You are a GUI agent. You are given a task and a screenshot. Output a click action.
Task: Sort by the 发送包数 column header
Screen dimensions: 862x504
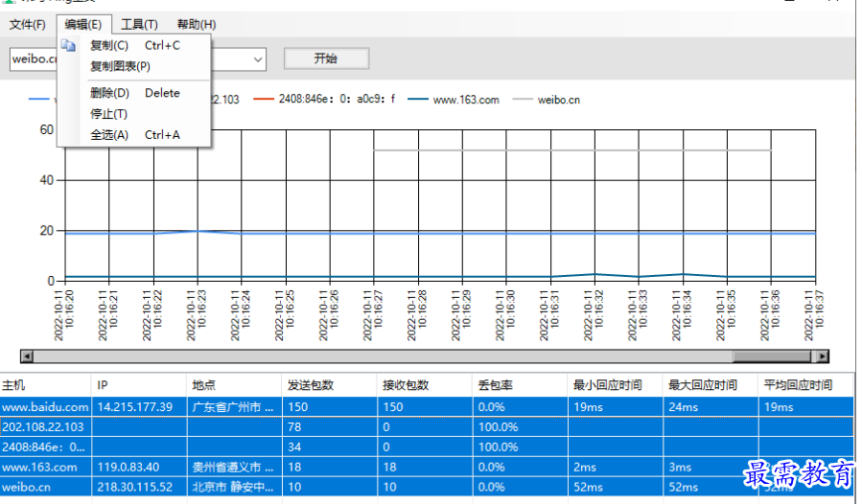coord(330,385)
